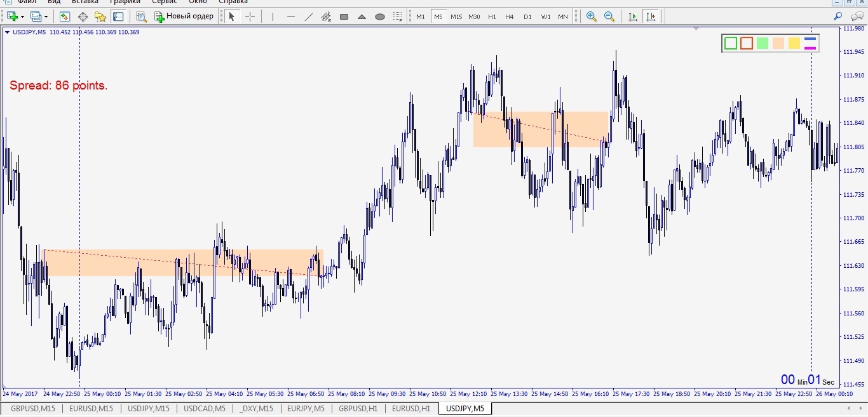The image size is (868, 417).
Task: Click the zoom out magnifier icon
Action: coord(609,17)
